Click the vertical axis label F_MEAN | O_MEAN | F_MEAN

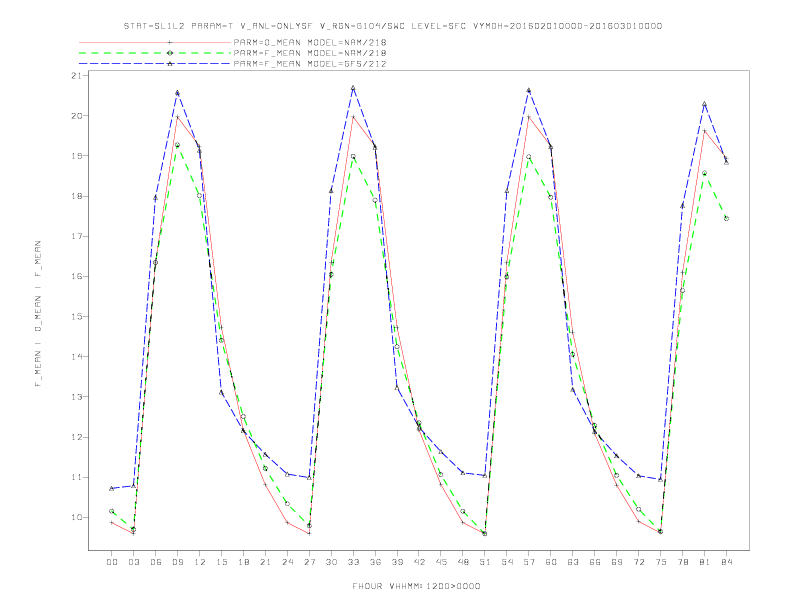[38, 314]
